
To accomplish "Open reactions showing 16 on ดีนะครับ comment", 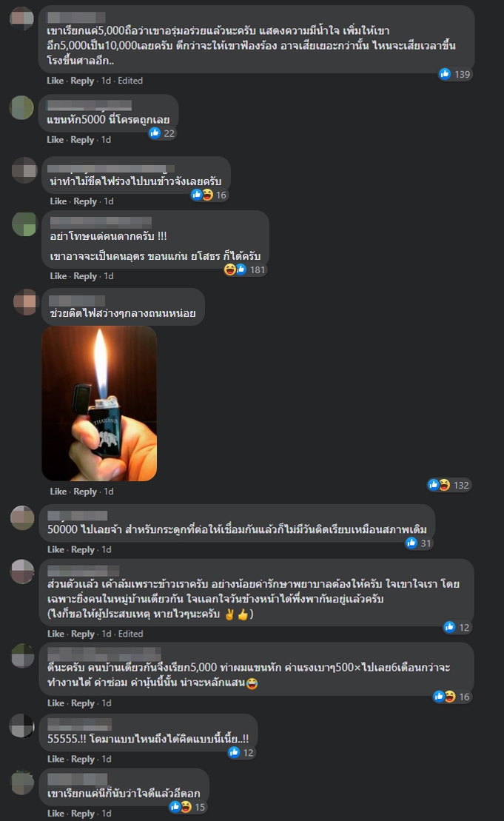I will point(451,697).
